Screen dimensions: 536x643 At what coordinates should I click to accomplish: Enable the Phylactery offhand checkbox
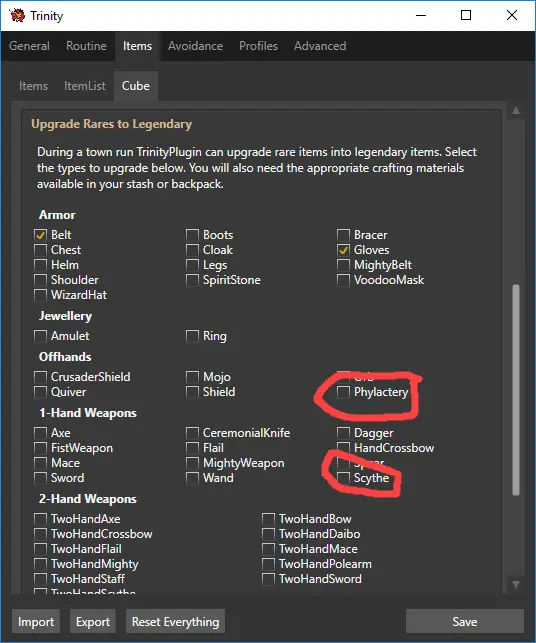(343, 392)
